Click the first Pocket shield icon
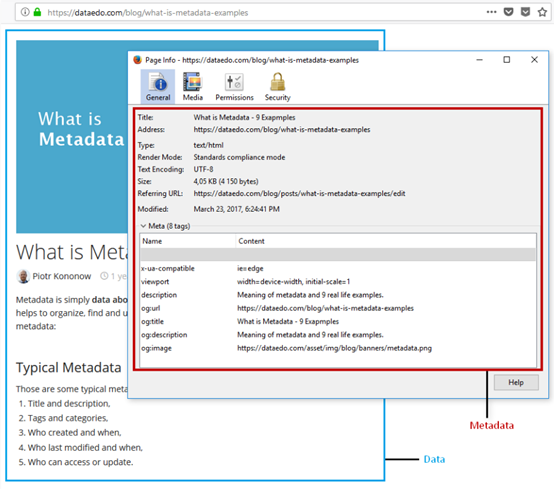The height and width of the screenshot is (489, 554). coord(508,12)
